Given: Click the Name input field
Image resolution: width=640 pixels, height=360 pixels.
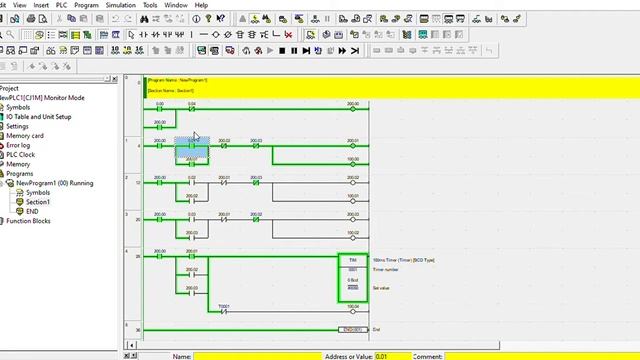Looking at the screenshot, I should (258, 357).
